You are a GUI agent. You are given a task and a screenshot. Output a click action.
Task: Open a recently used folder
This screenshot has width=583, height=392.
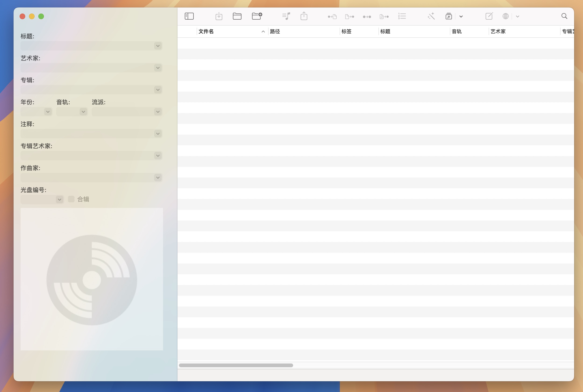pyautogui.click(x=256, y=16)
